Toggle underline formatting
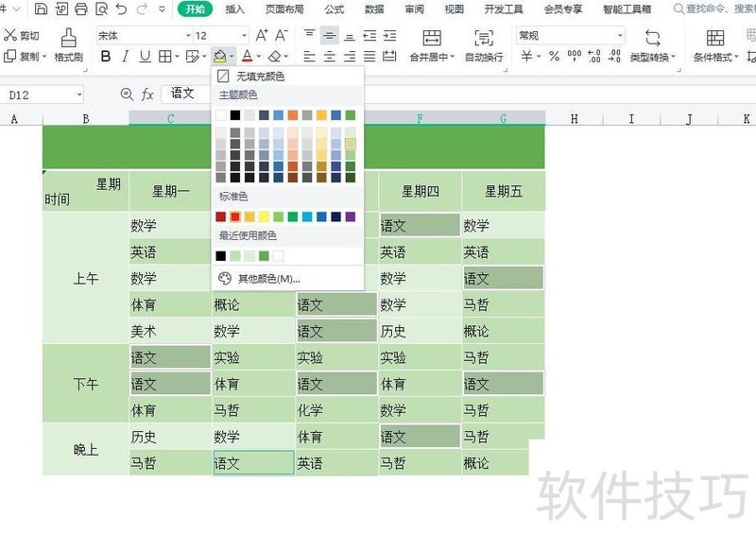The image size is (756, 552). click(145, 57)
